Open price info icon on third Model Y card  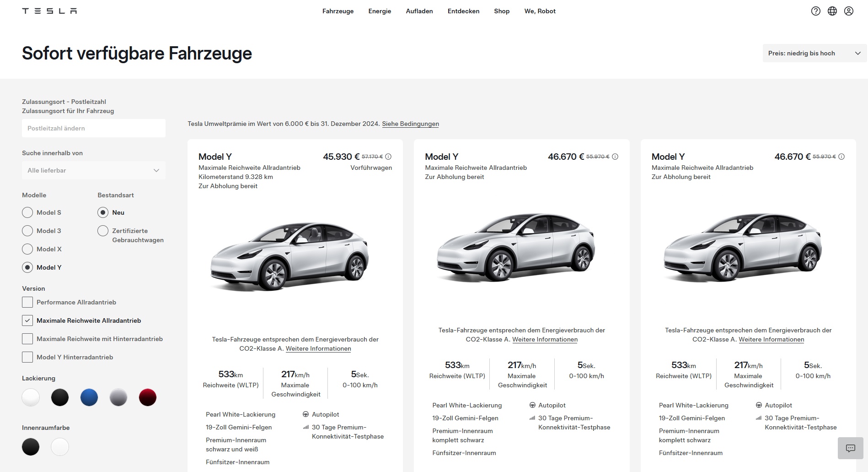click(841, 157)
